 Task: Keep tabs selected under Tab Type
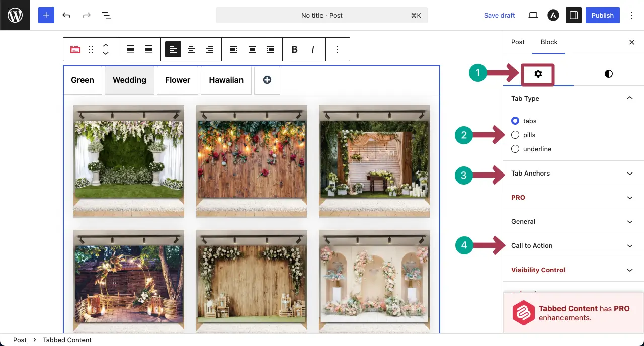515,121
